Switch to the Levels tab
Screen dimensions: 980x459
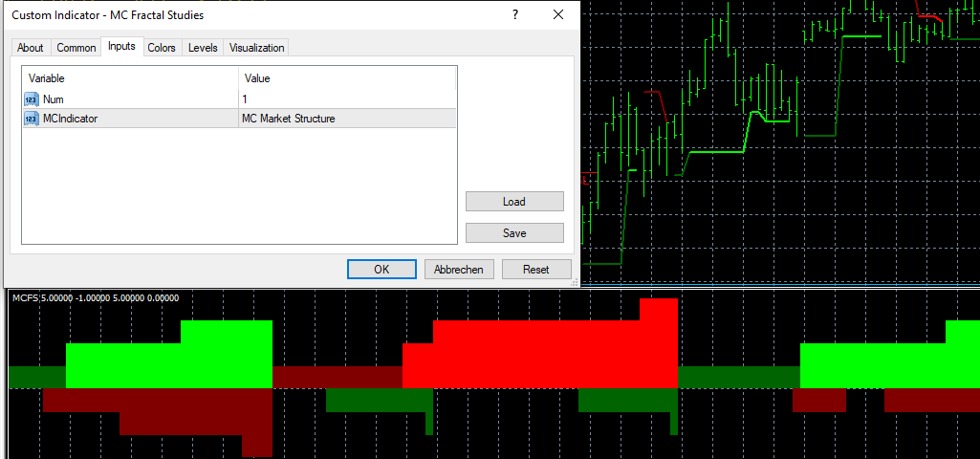point(203,48)
